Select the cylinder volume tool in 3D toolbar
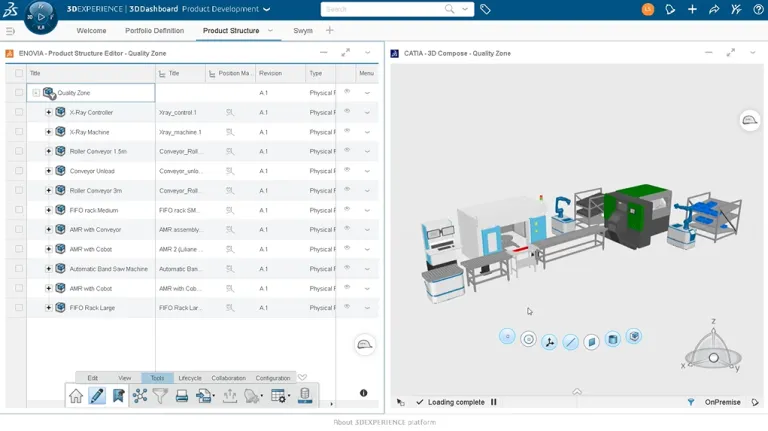Viewport: 768px width, 431px height. [x=612, y=339]
